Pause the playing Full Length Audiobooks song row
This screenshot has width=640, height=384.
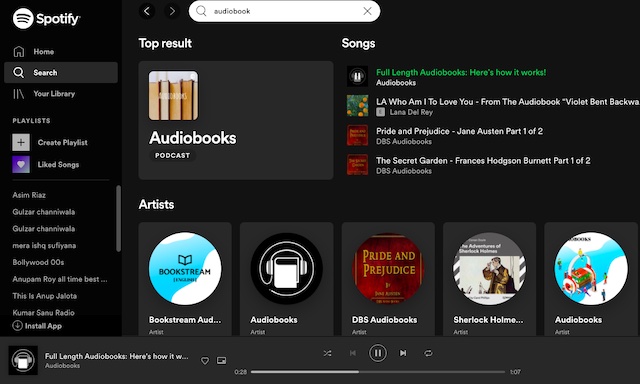357,76
